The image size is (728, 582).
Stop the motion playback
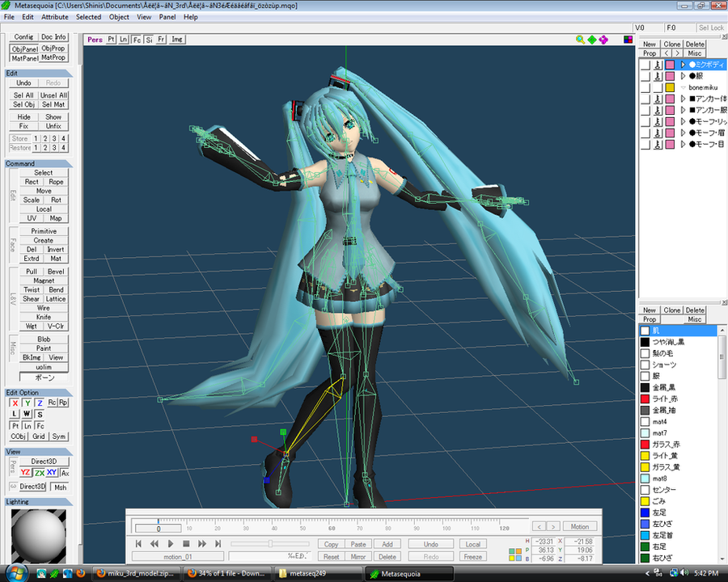[186, 543]
